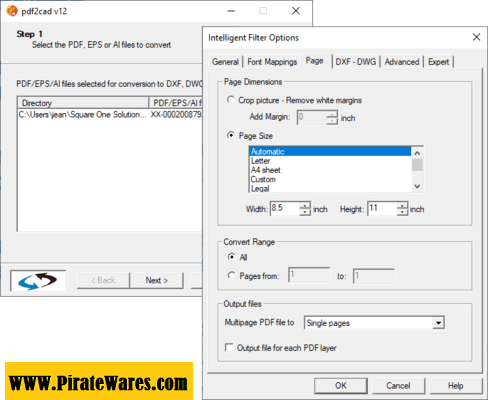
Task: Open Help for filter options
Action: [x=456, y=386]
